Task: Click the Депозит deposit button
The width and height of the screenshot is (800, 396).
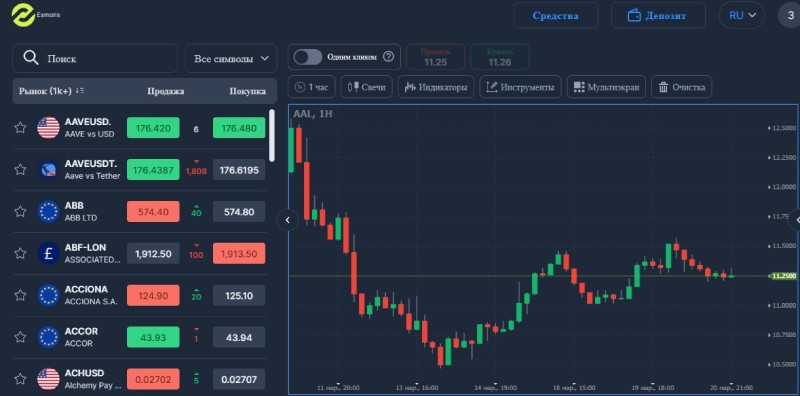Action: pos(658,15)
